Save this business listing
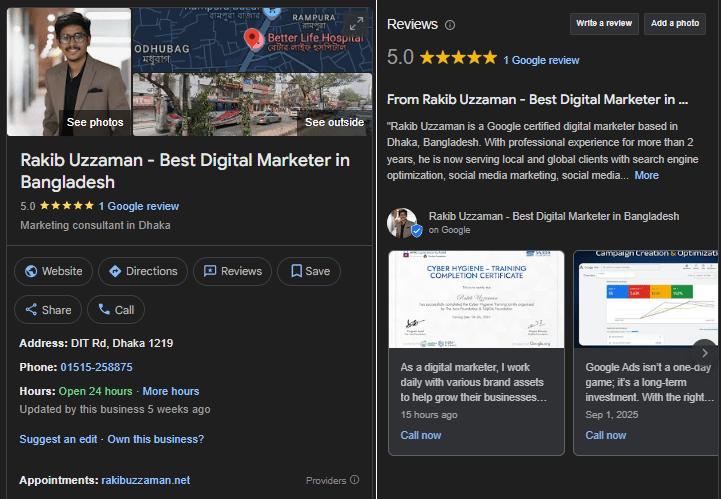Viewport: 721px width, 499px height. point(308,271)
